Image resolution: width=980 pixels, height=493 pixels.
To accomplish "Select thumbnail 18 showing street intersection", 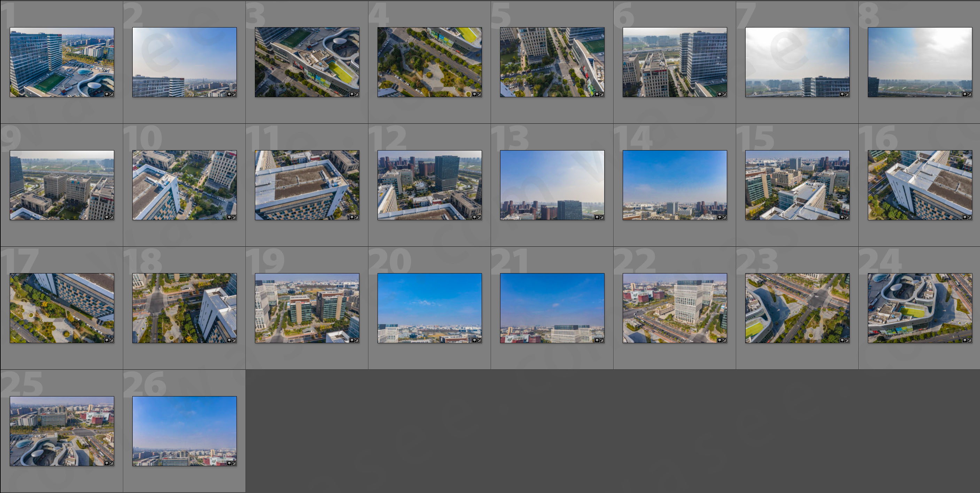I will (x=184, y=308).
